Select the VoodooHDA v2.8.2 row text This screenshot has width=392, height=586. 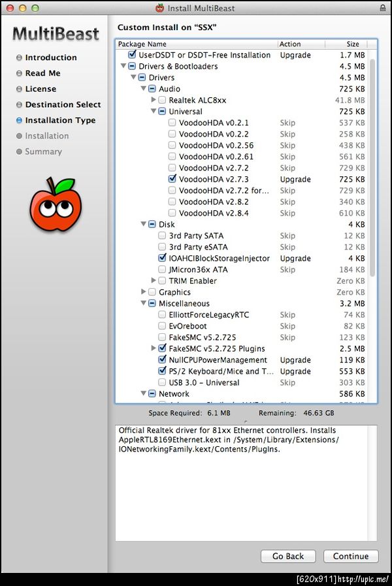pyautogui.click(x=214, y=202)
